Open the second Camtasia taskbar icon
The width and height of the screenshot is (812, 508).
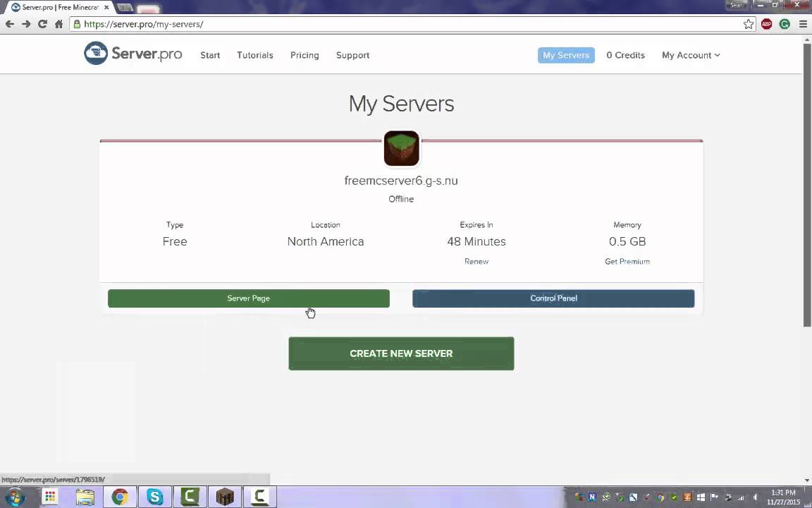coord(260,497)
